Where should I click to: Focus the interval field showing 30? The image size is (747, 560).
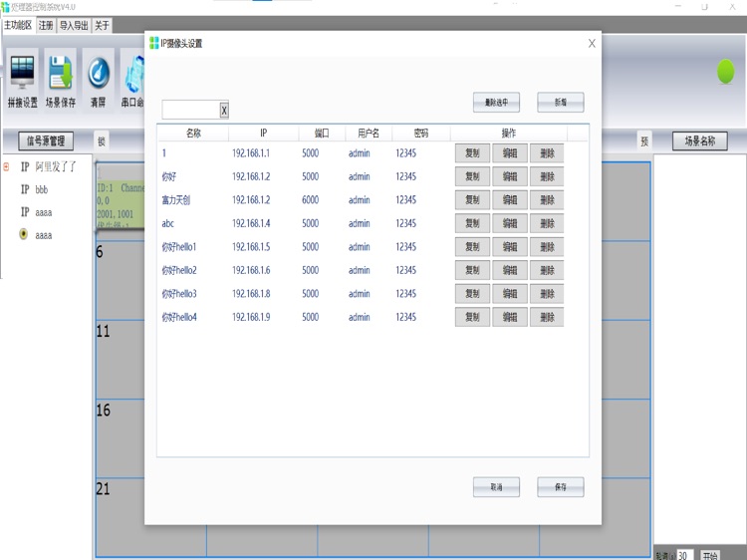(x=684, y=555)
